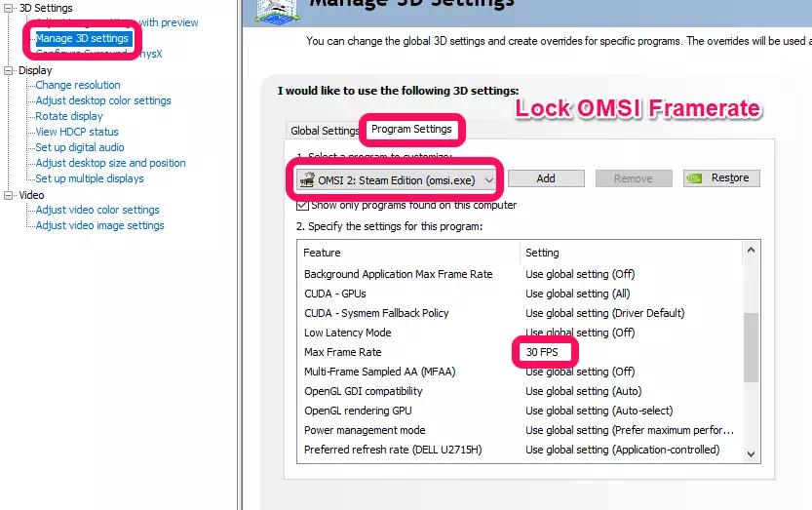This screenshot has height=510, width=812.
Task: Open Rotate display page
Action: pyautogui.click(x=69, y=116)
